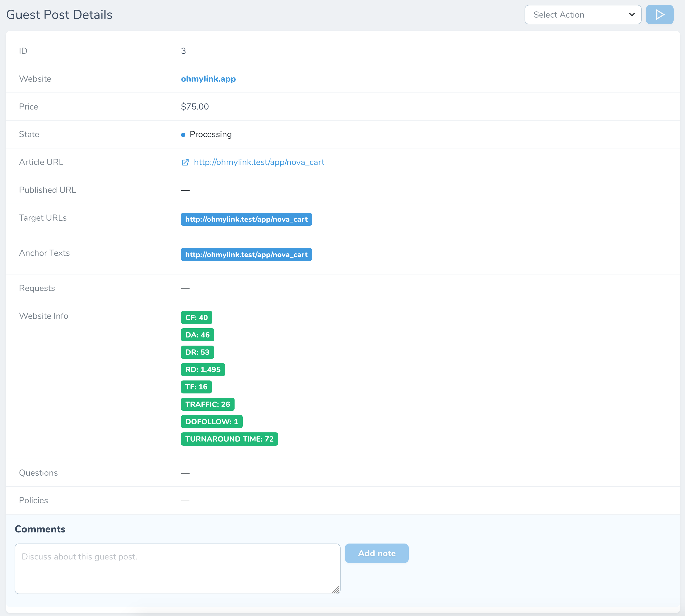Click the Anchor Texts nova_cart badge
685x616 pixels.
point(246,254)
